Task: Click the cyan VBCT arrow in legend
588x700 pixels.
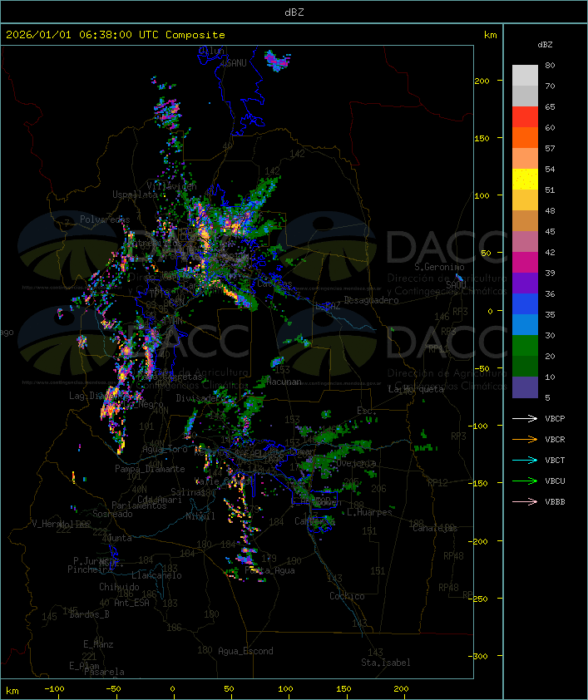Action: [x=525, y=461]
